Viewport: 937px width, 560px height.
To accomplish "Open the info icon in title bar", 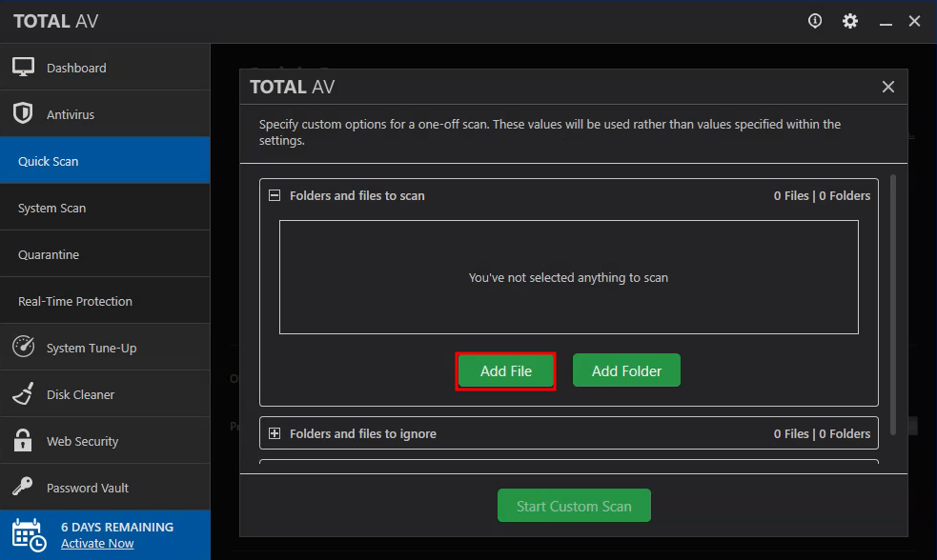I will pyautogui.click(x=814, y=21).
